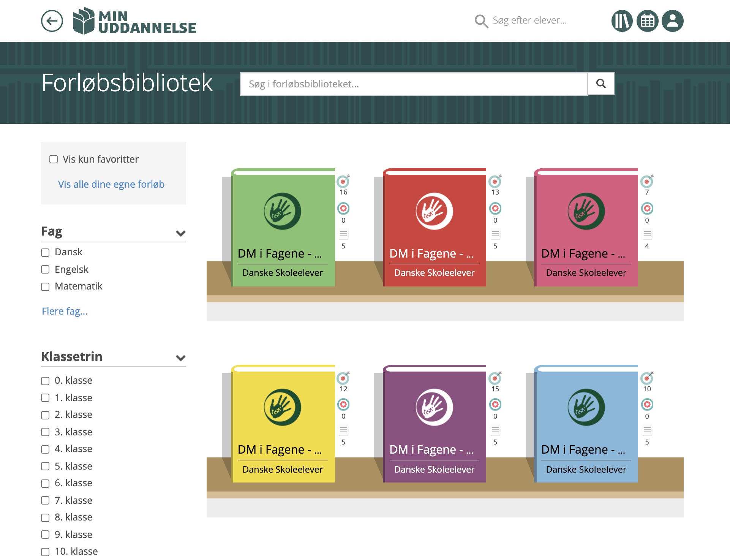Viewport: 730px width, 560px height.
Task: Open the user profile icon
Action: coord(672,21)
